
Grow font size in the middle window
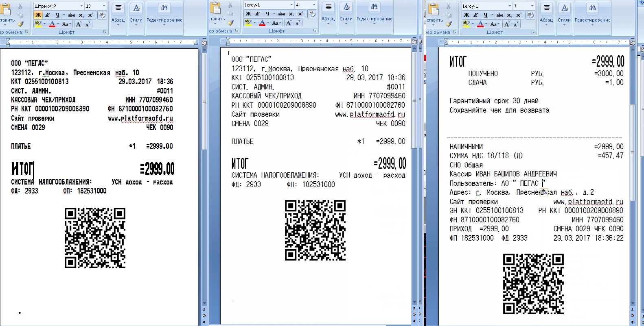[x=289, y=23]
